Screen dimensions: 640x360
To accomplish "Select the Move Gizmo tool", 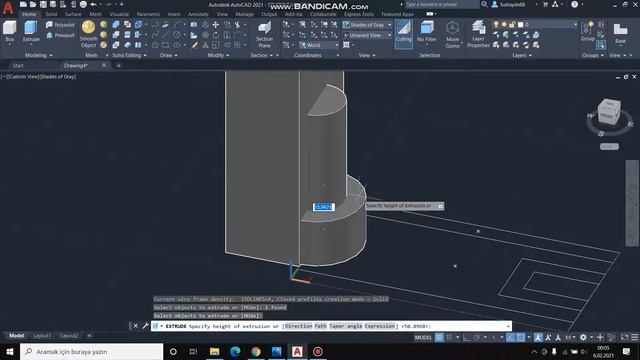I will 452,34.
